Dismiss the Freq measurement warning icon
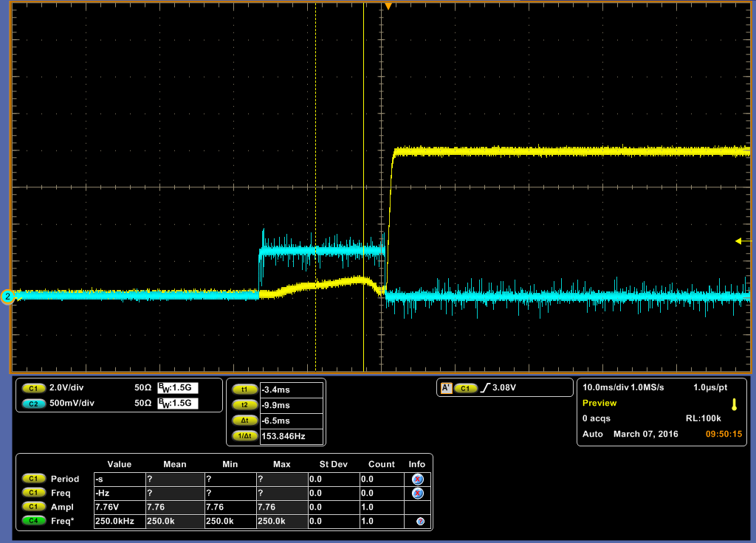This screenshot has height=543, width=756. coord(417,493)
